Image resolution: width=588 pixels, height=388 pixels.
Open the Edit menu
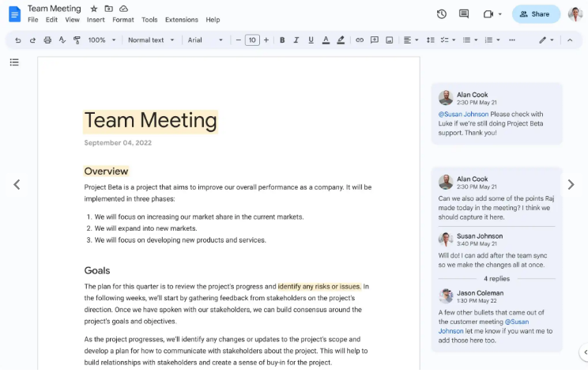(x=51, y=20)
